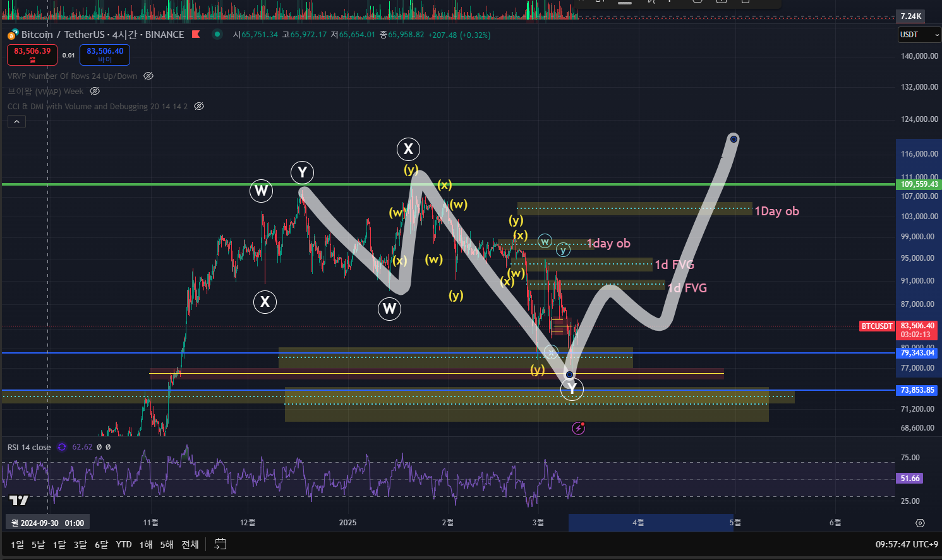Image resolution: width=942 pixels, height=560 pixels.
Task: Click the 51.66 RSI value label
Action: [910, 479]
